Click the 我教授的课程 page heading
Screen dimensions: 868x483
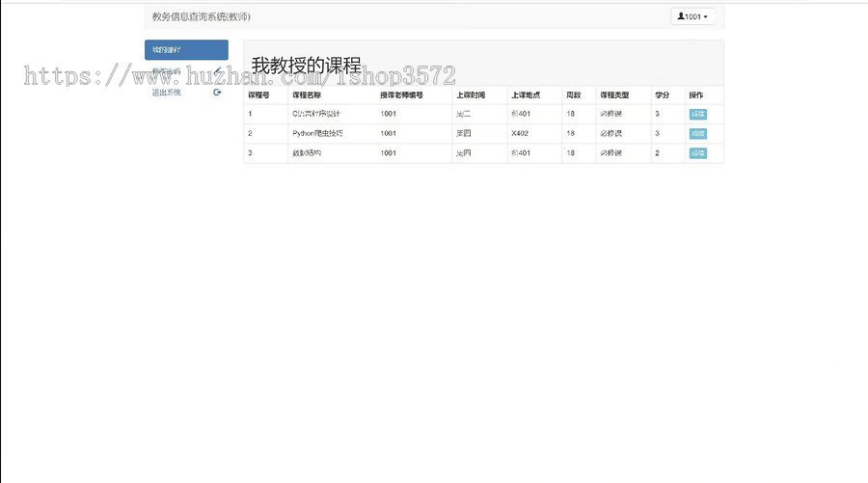306,66
